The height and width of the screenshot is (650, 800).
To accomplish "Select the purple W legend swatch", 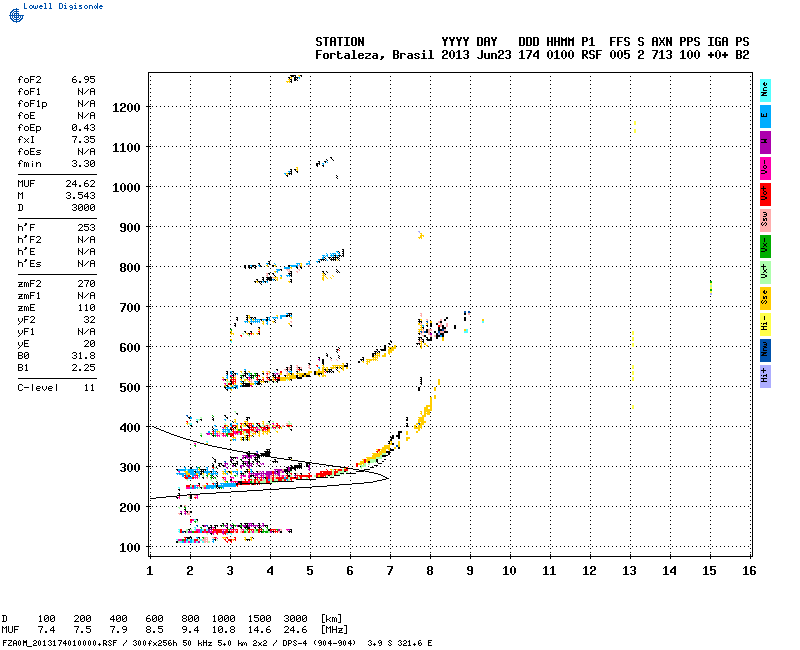I will click(x=765, y=142).
